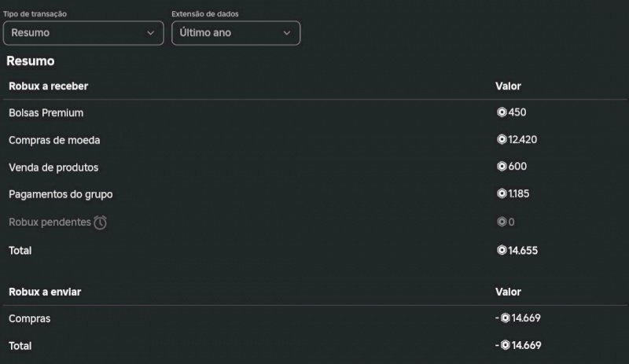This screenshot has height=364, width=629.
Task: Click the pending Robux clock icon
Action: pos(101,222)
